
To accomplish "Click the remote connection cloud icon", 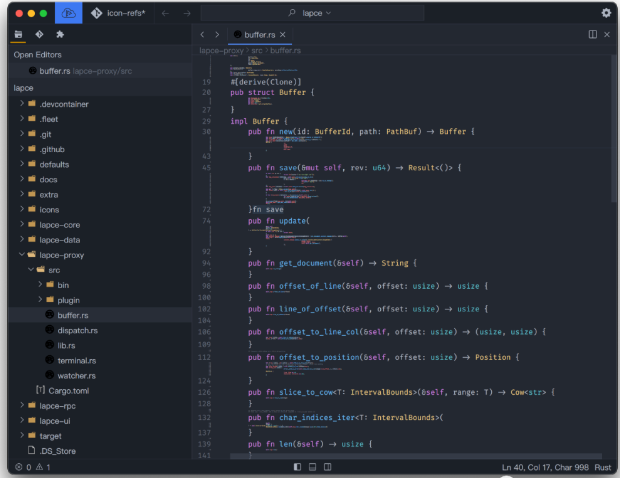I will tap(69, 13).
